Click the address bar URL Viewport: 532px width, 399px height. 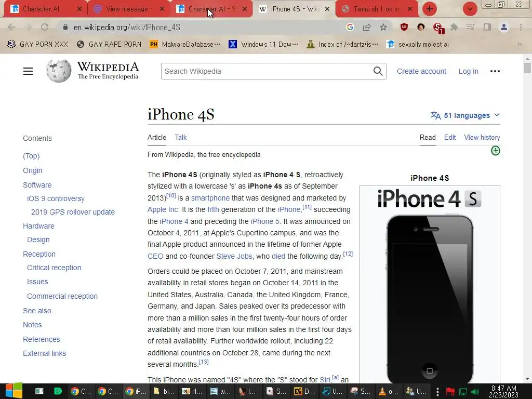click(x=127, y=27)
